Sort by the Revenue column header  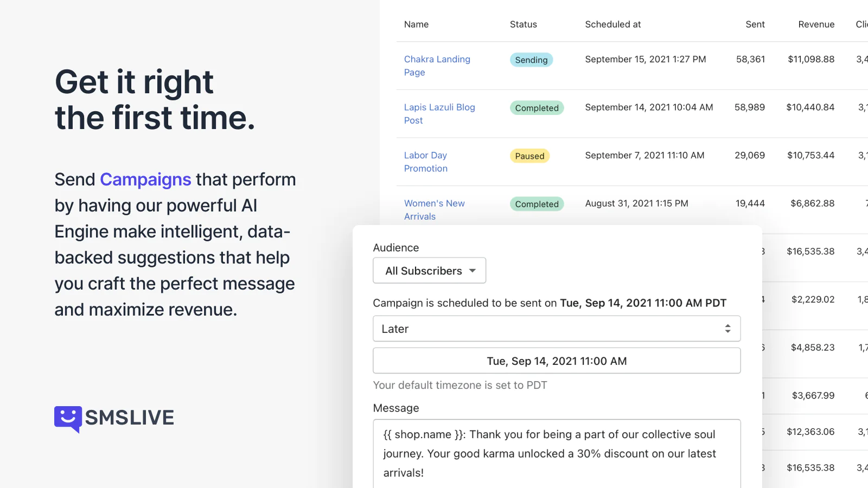tap(816, 24)
